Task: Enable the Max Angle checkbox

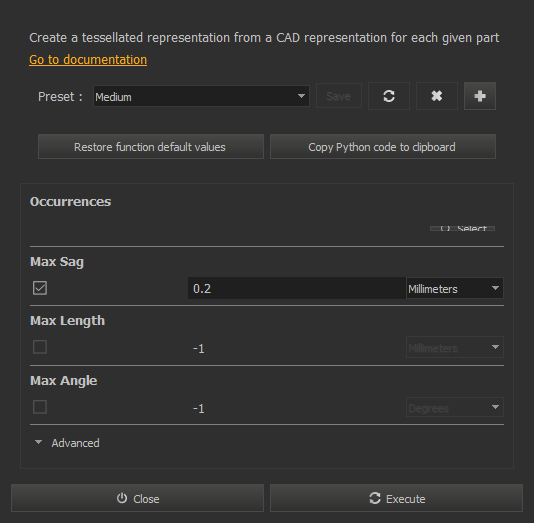Action: point(40,407)
